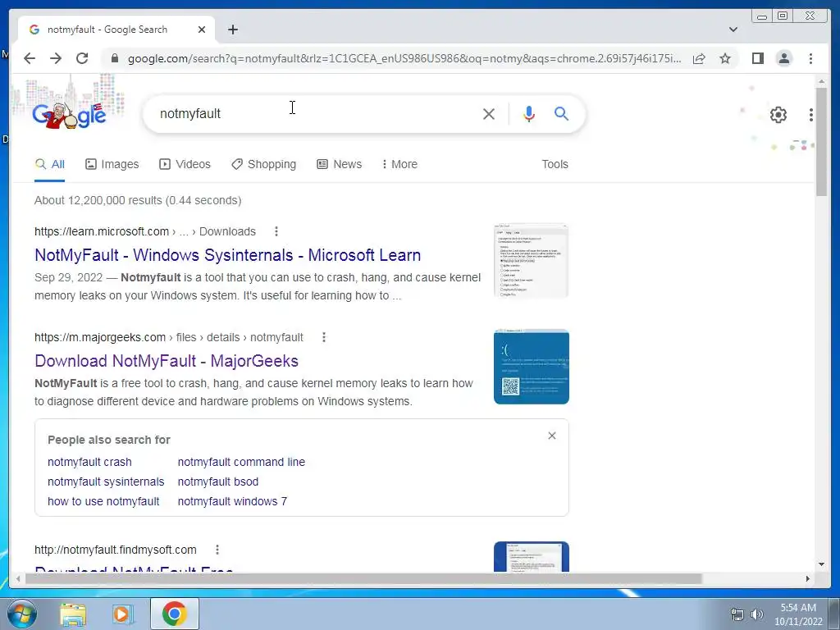Click the address bar URL
This screenshot has width=840, height=630.
point(404,58)
